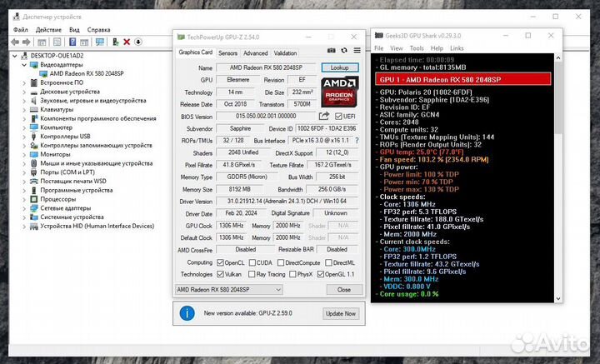Open the Validation tab in GPU-Z
Viewport: 600px width, 364px height.
(285, 53)
